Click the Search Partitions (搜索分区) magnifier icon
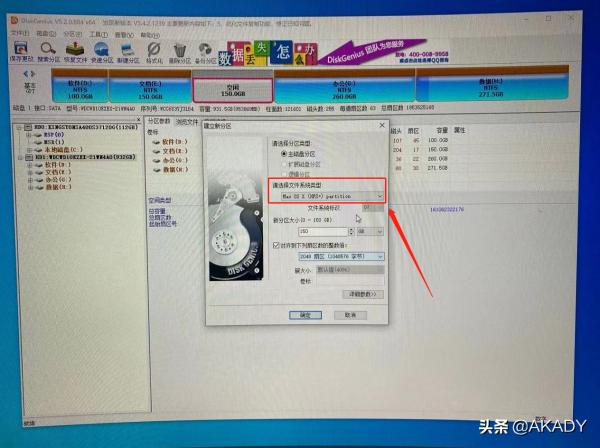Image resolution: width=600 pixels, height=448 pixels. click(48, 52)
